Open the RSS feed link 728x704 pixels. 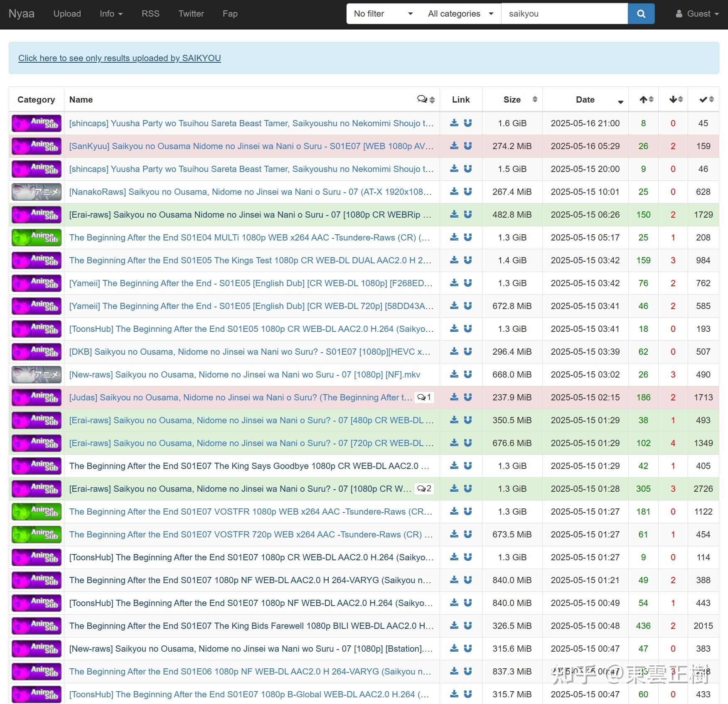150,14
